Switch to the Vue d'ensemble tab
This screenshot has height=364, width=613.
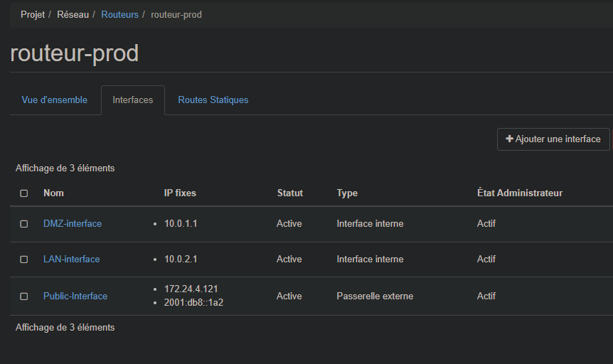(x=55, y=100)
